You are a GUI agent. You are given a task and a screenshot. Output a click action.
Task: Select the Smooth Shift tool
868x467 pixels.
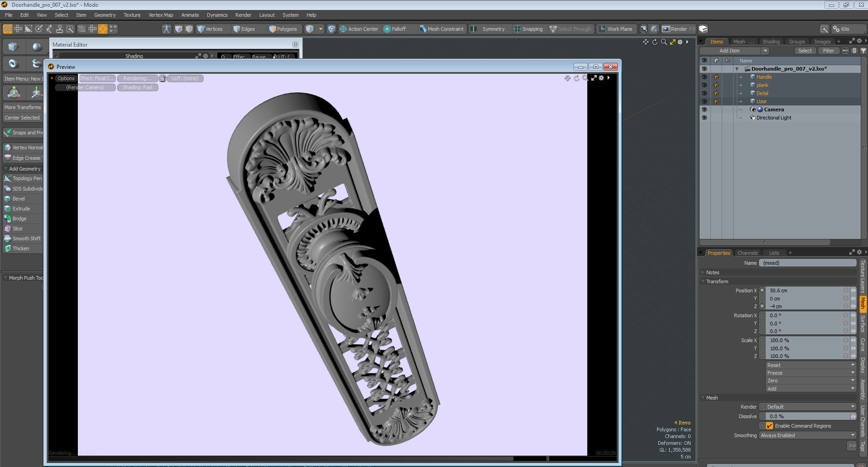[23, 238]
